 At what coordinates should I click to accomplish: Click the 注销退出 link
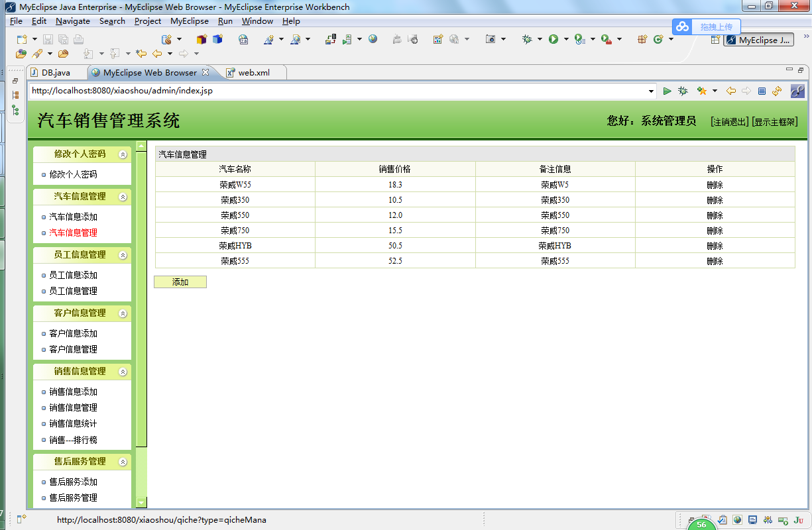tap(729, 122)
